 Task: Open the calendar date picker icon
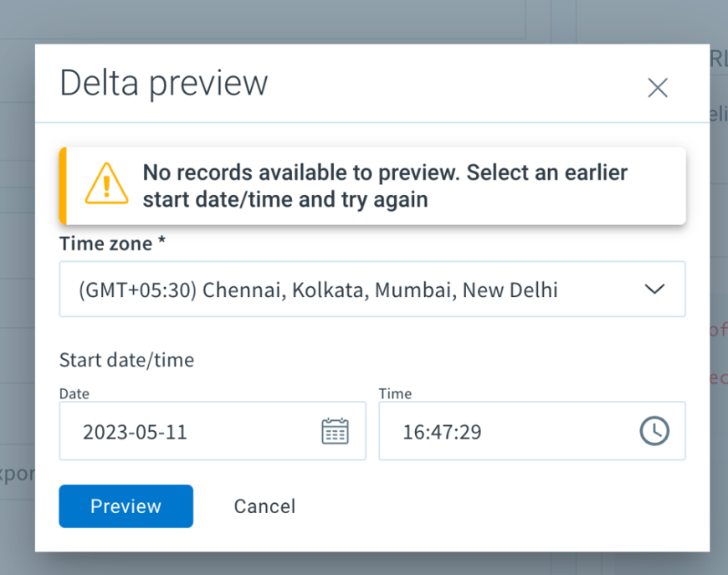pyautogui.click(x=335, y=431)
